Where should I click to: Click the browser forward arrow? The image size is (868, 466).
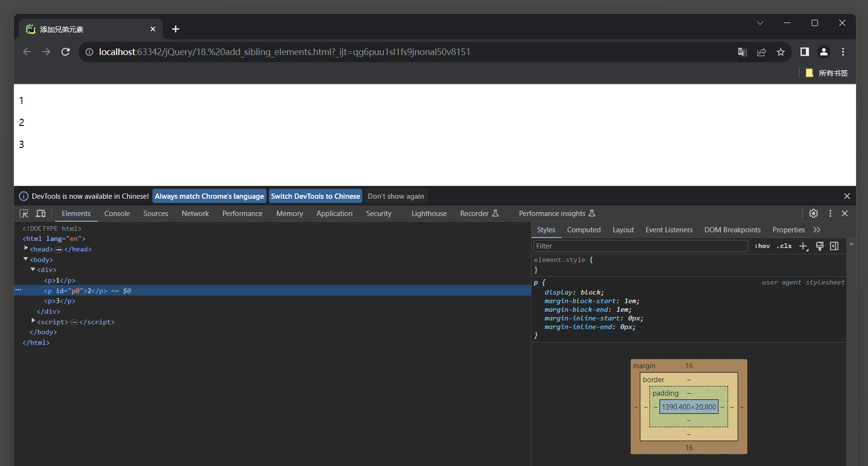pos(46,52)
